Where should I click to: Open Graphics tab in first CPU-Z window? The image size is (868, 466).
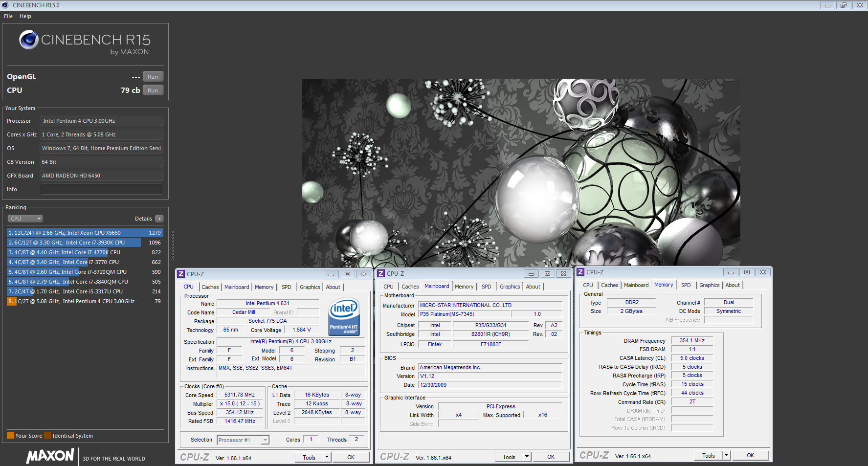(310, 287)
